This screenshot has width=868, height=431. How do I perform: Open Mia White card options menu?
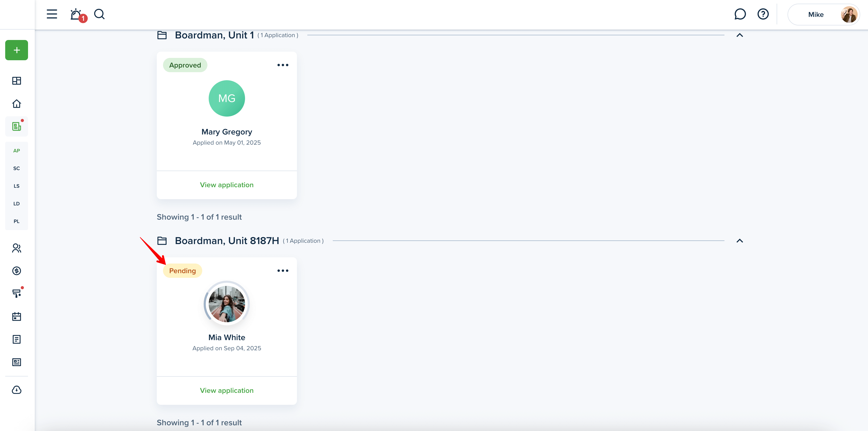click(x=283, y=271)
